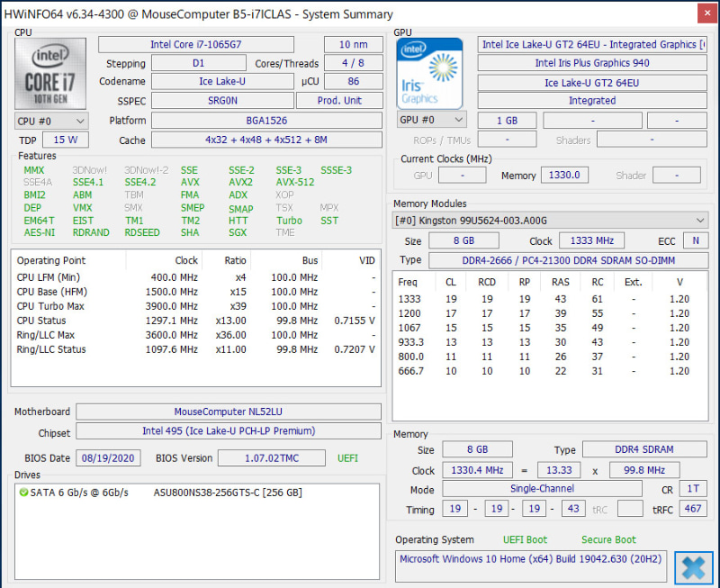The height and width of the screenshot is (588, 720).
Task: Click the blue double-arrow icon at bottom right
Action: click(x=693, y=568)
